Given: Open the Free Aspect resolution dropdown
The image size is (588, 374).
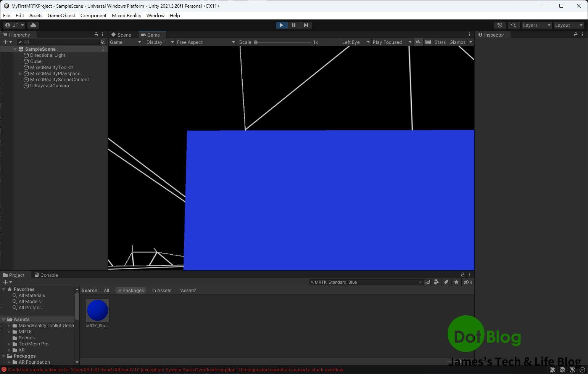Looking at the screenshot, I should 206,42.
